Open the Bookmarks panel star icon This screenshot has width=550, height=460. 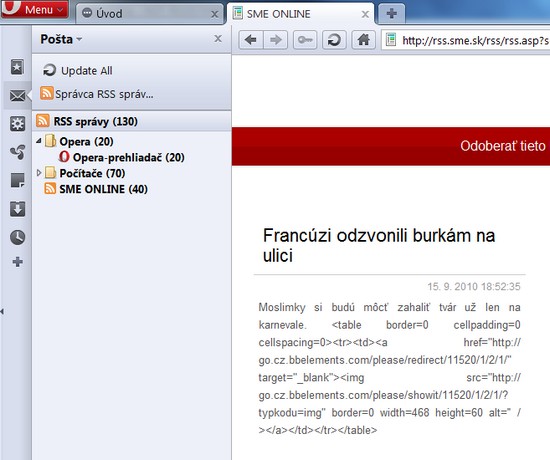(x=17, y=67)
